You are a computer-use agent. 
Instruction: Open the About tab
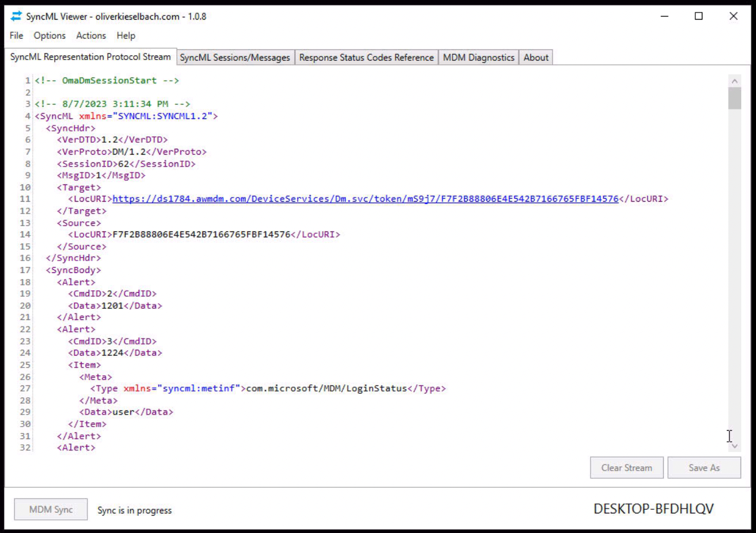pyautogui.click(x=535, y=57)
